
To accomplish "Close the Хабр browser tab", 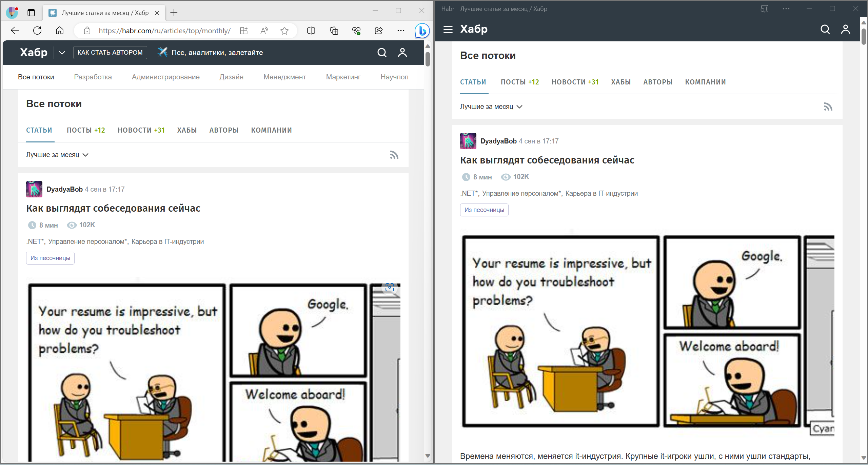I will (x=157, y=13).
